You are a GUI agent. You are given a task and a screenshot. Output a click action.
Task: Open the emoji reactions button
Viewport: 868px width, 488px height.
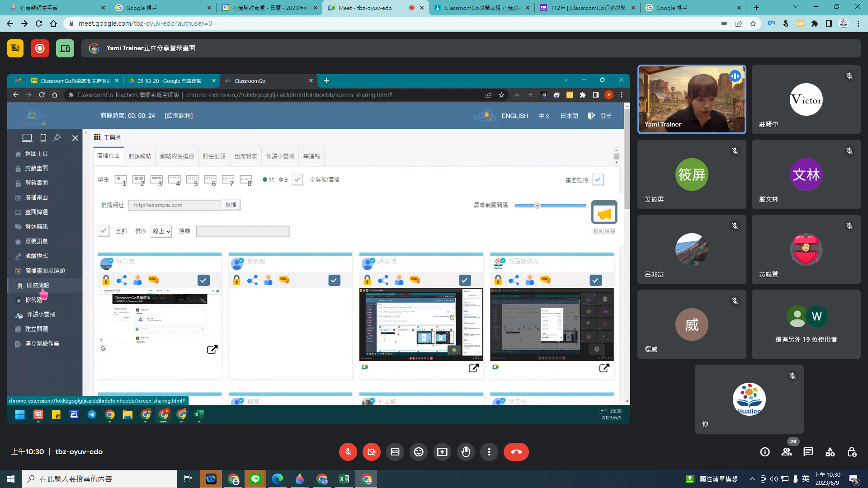tap(419, 452)
